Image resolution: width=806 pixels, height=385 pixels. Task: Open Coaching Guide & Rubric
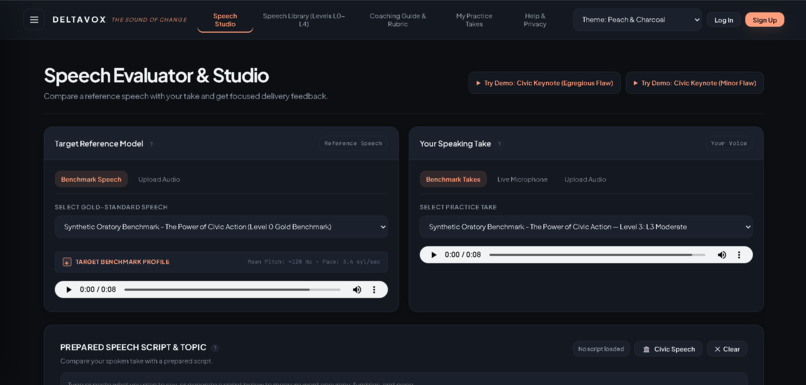coord(398,20)
